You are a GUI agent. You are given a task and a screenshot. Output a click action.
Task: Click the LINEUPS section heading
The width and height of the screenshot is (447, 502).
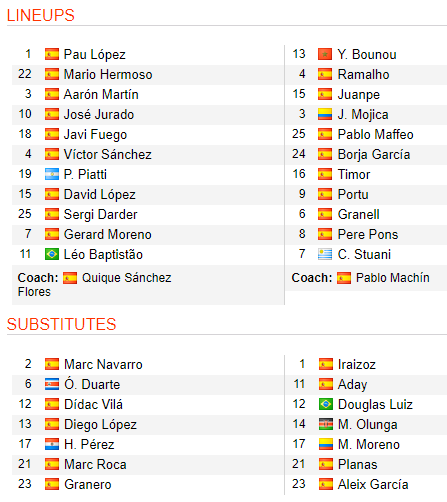tap(41, 15)
